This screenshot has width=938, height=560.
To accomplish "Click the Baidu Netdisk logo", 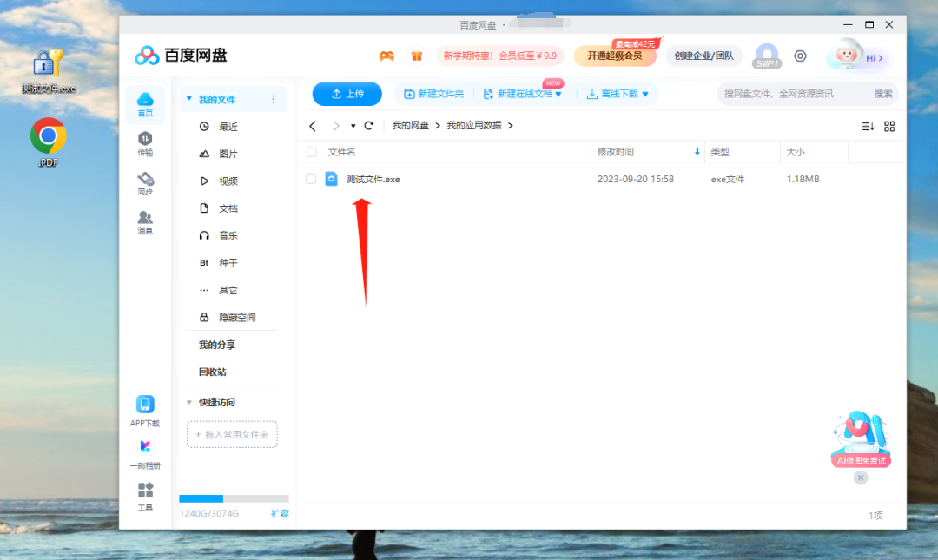I will click(181, 56).
